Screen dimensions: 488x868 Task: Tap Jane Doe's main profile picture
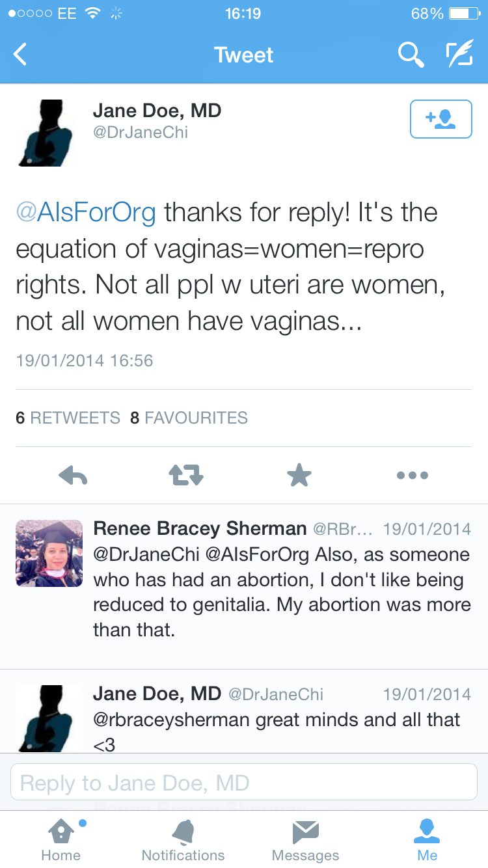click(x=49, y=133)
